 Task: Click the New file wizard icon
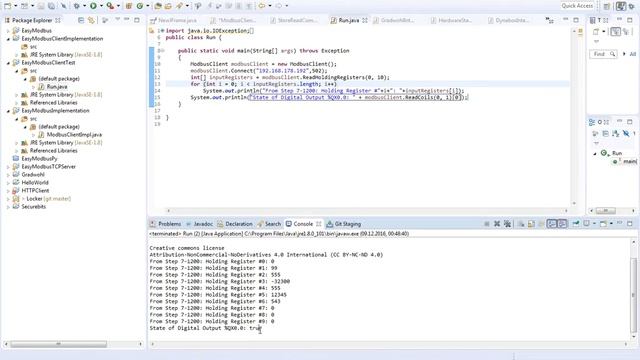coord(8,6)
